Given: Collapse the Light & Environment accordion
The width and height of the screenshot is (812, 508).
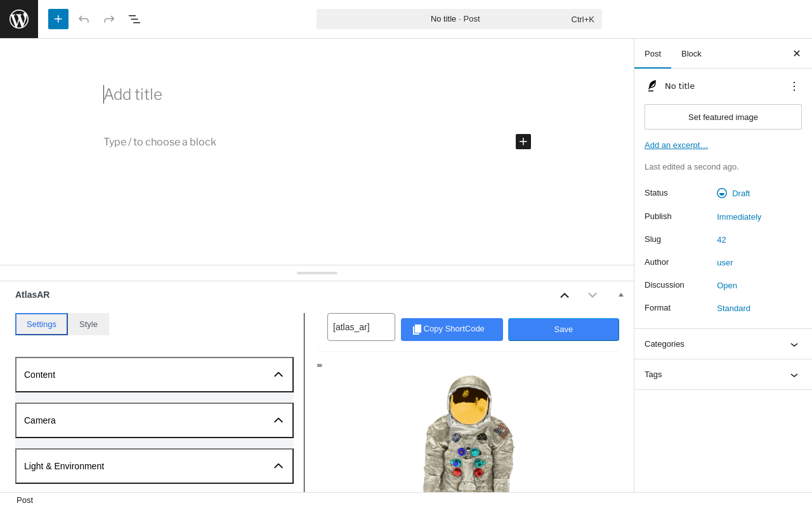Looking at the screenshot, I should [x=154, y=466].
